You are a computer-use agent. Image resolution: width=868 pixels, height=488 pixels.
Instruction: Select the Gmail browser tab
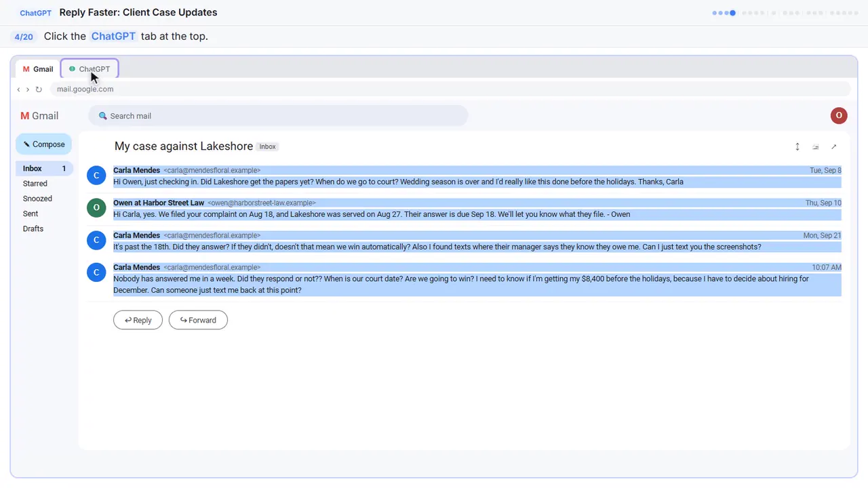(x=38, y=69)
